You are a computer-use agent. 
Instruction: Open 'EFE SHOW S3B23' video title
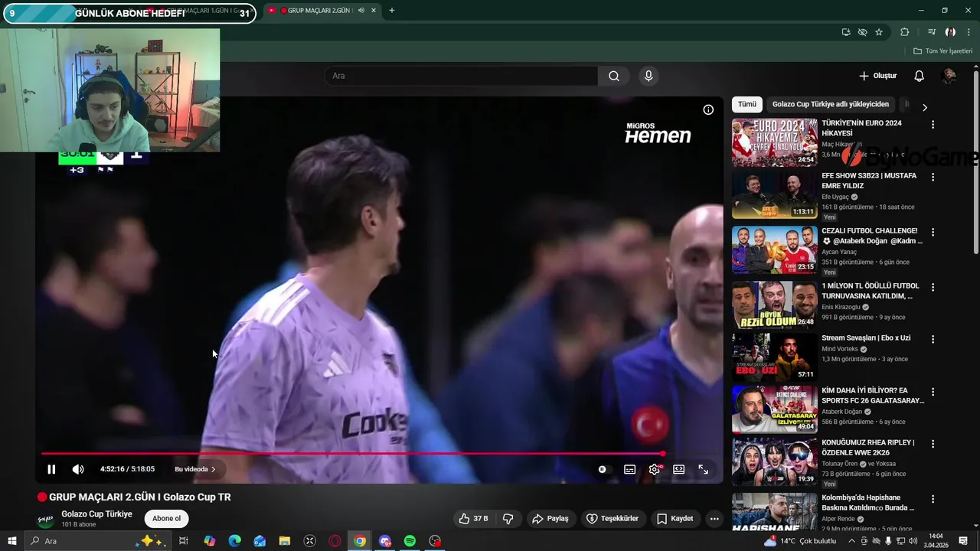pos(869,181)
